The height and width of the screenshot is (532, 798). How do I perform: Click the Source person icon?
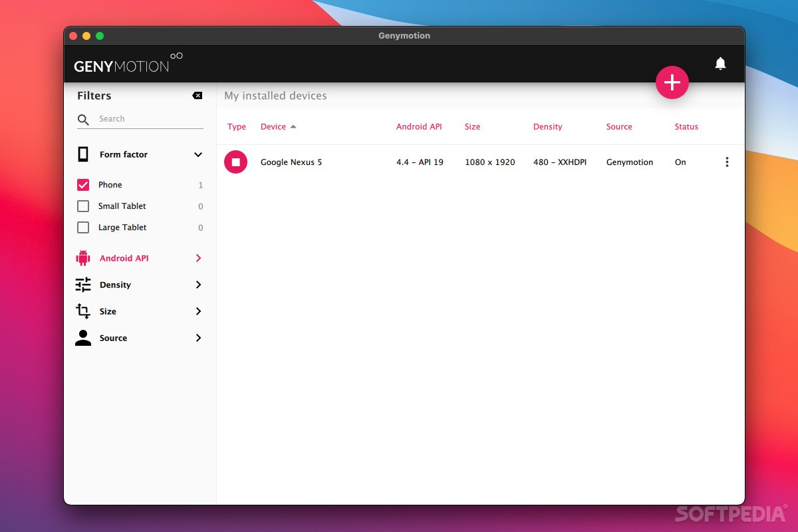tap(83, 338)
